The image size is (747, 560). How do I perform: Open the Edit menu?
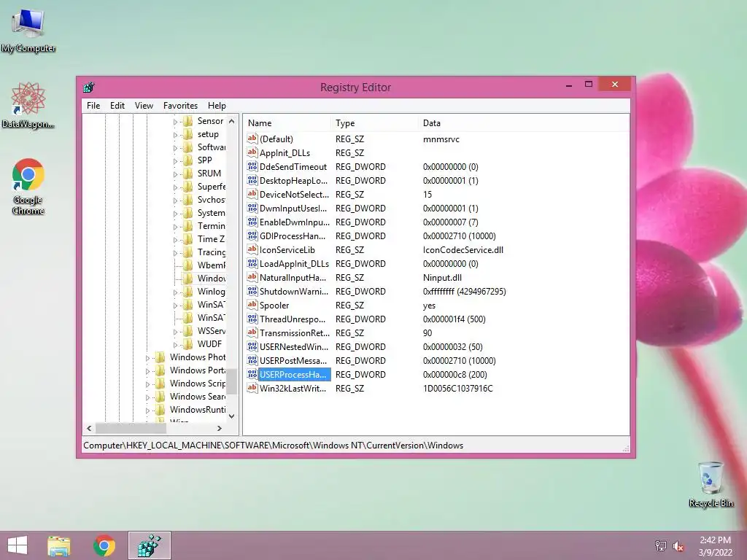117,106
